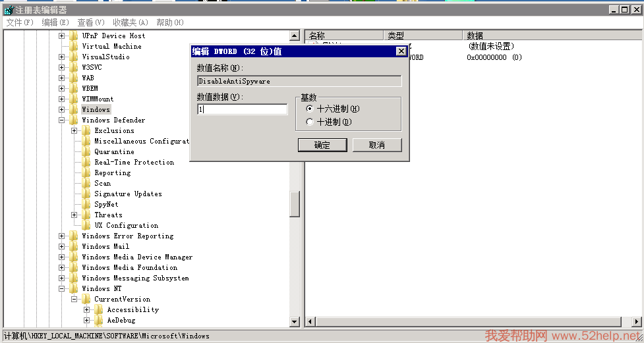Expand the Threats tree node
Image resolution: width=644 pixels, height=343 pixels.
click(74, 215)
